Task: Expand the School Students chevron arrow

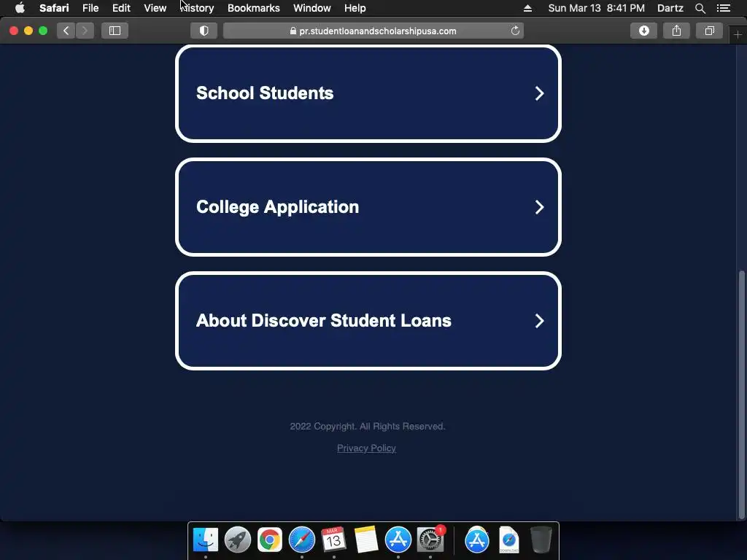Action: pos(539,93)
